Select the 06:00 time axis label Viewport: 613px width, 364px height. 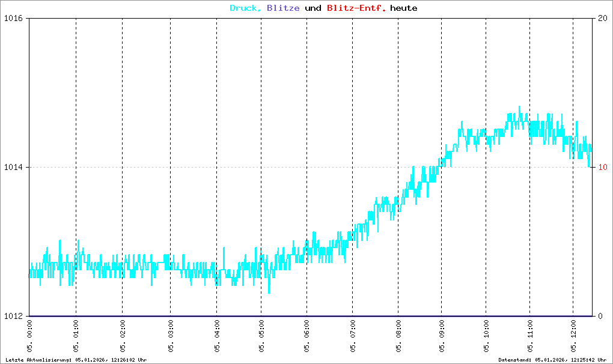[306, 336]
